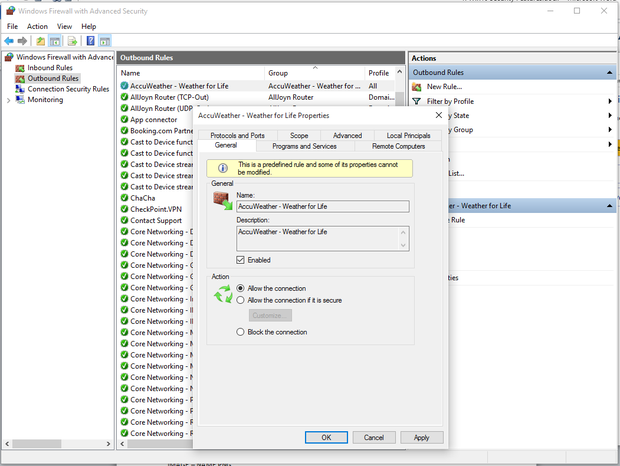Open the File menu
The image size is (620, 466).
12,26
